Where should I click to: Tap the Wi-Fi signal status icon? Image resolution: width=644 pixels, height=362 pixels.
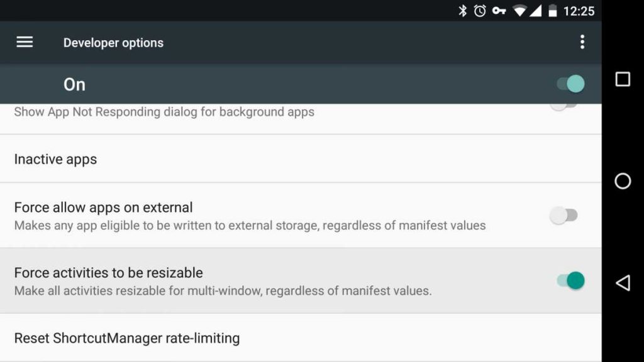tap(519, 11)
